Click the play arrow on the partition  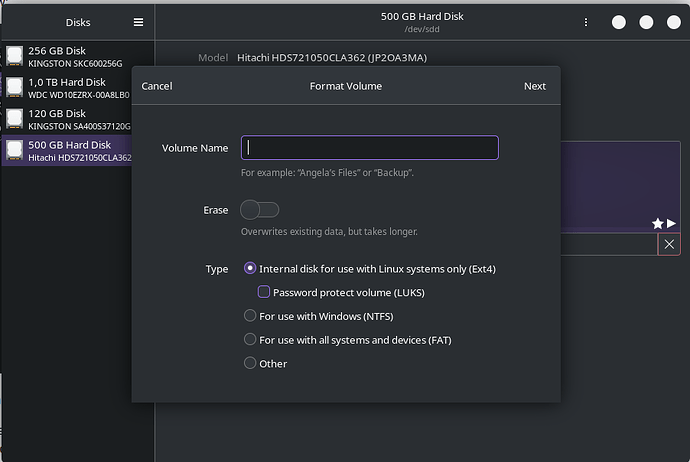[671, 223]
